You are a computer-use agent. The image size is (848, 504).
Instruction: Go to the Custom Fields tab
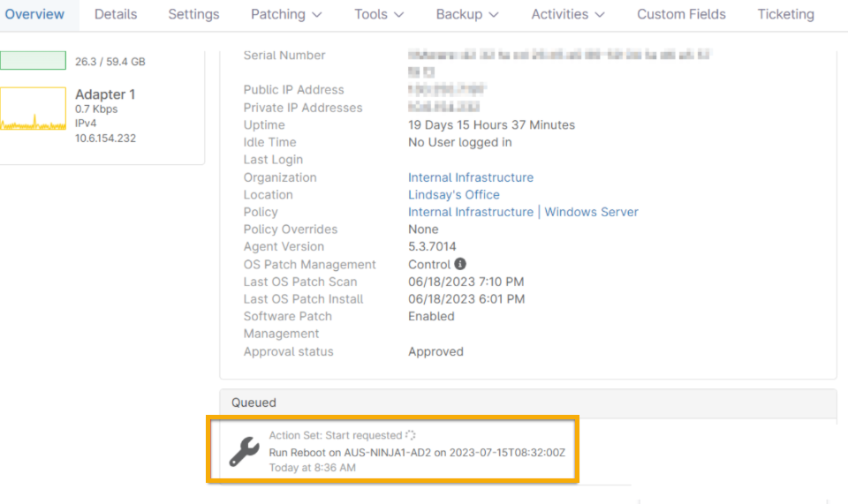pos(681,14)
